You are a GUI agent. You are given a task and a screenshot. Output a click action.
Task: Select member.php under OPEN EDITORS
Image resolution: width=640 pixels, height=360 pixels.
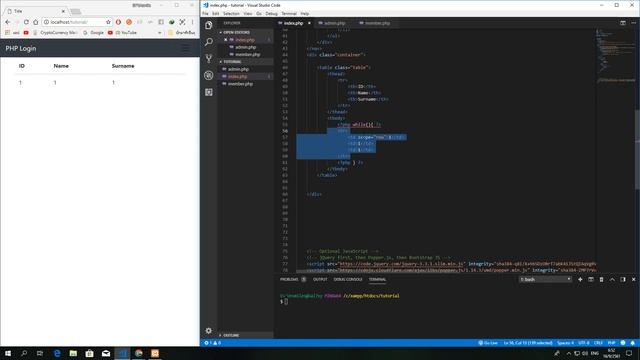pyautogui.click(x=247, y=54)
